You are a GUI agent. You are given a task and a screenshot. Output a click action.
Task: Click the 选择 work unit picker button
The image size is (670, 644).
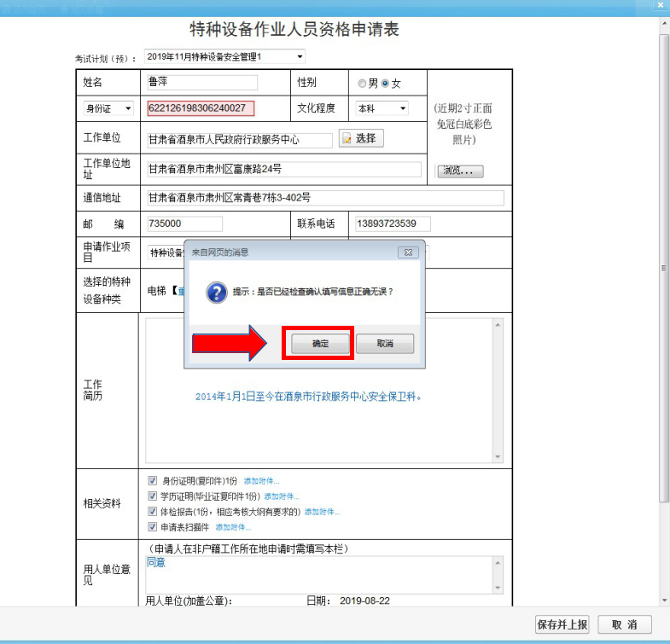point(360,138)
